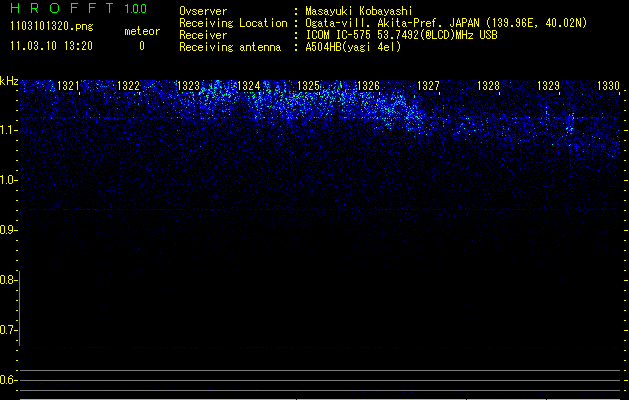Click the 1329 time marker
This screenshot has width=629, height=400.
[548, 85]
